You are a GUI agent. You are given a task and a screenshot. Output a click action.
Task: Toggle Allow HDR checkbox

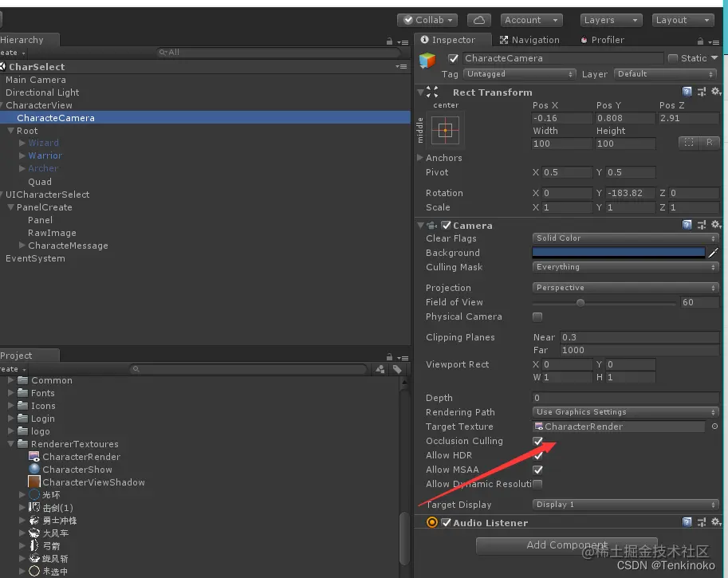pos(537,455)
